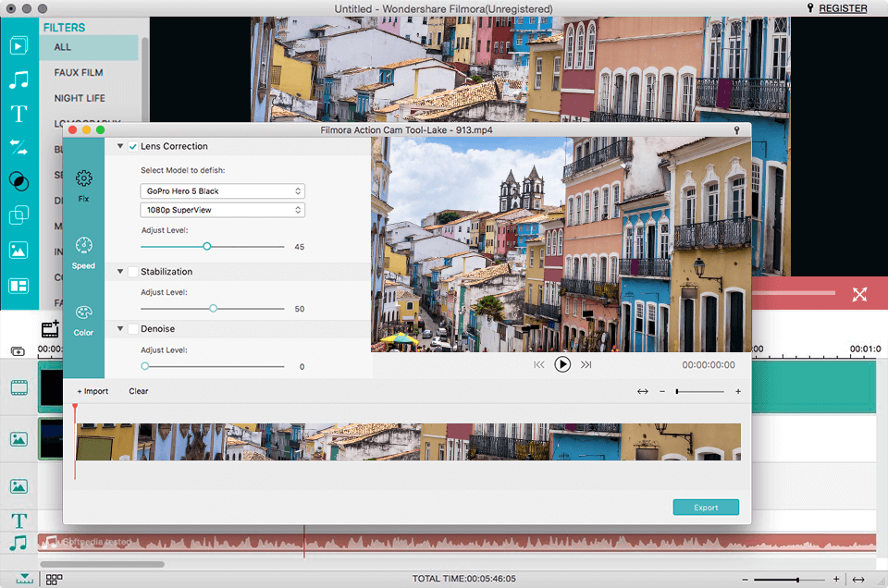Enable the Stabilization checkbox
Screen dimensions: 888x588
coord(133,272)
